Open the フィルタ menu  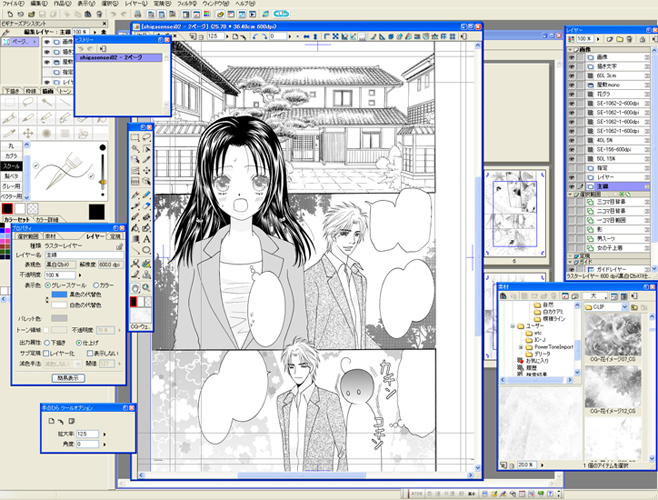pyautogui.click(x=186, y=3)
